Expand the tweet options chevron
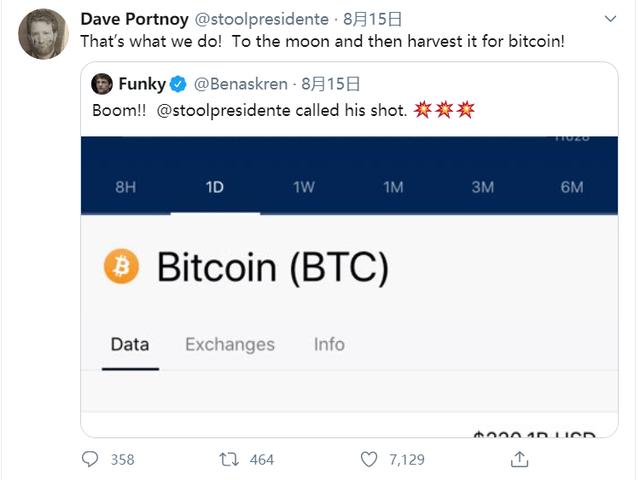Viewport: 640px width, 480px height. pos(610,19)
